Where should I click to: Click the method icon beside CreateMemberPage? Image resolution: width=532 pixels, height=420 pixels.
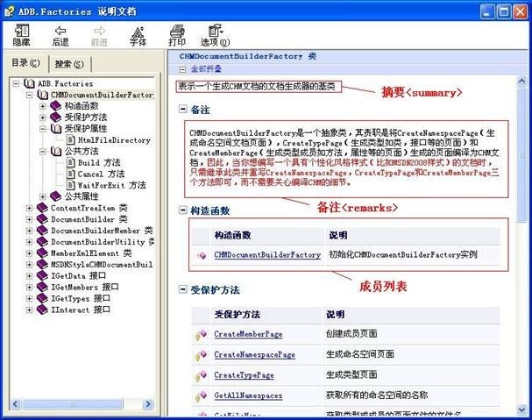click(201, 334)
